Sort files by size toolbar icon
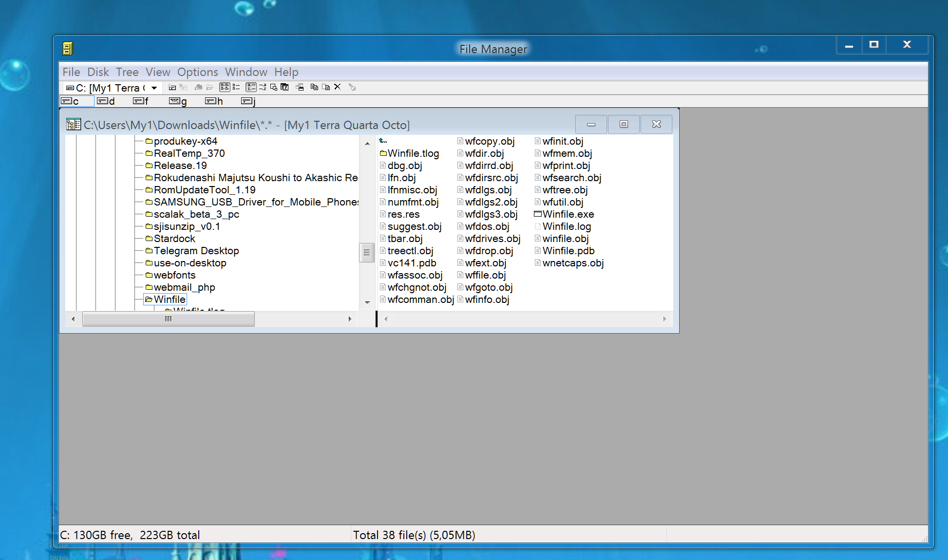 [274, 87]
